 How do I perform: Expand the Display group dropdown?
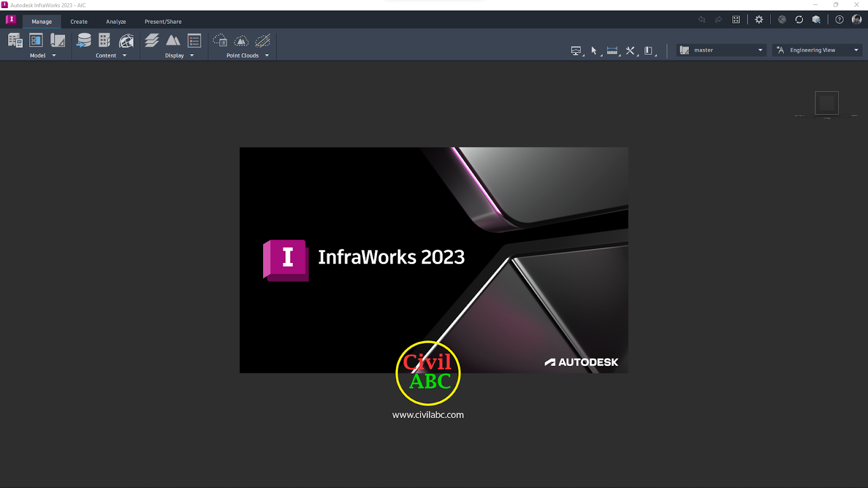click(192, 55)
